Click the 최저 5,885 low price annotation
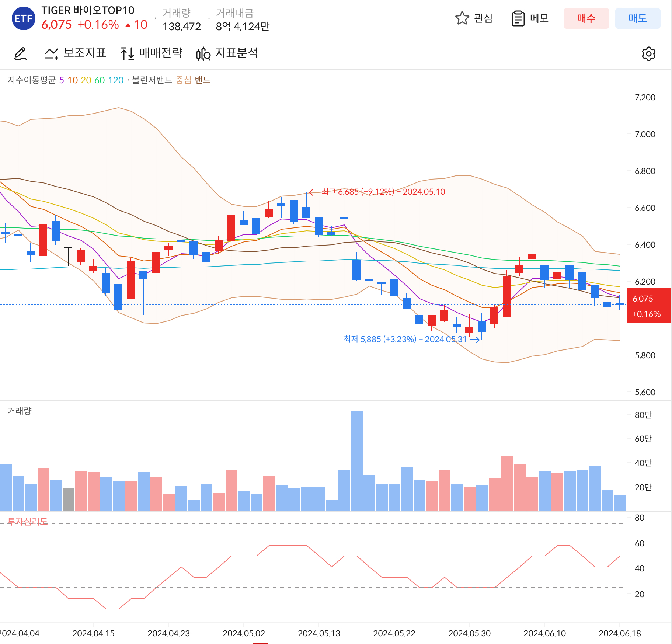The width and height of the screenshot is (672, 644). pos(411,339)
